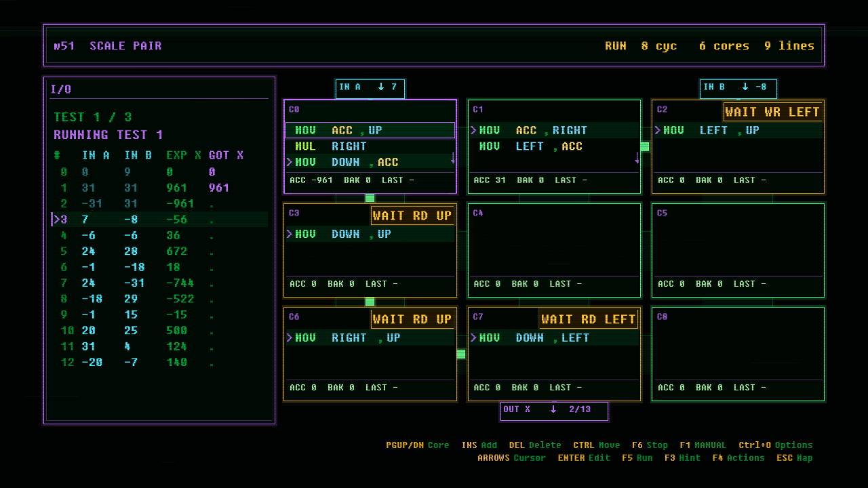Click the green data link between C3 and C6
This screenshot has width=868, height=488.
coord(370,302)
